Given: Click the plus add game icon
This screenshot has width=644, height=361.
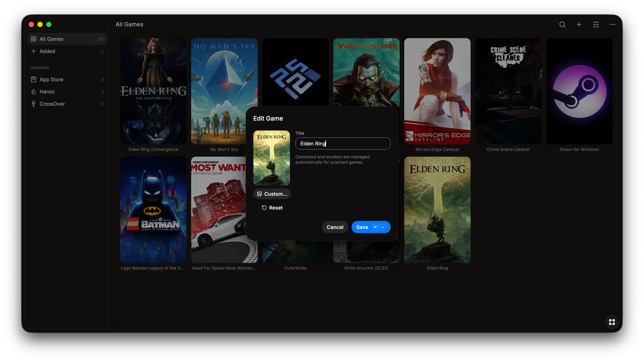Looking at the screenshot, I should pyautogui.click(x=579, y=24).
